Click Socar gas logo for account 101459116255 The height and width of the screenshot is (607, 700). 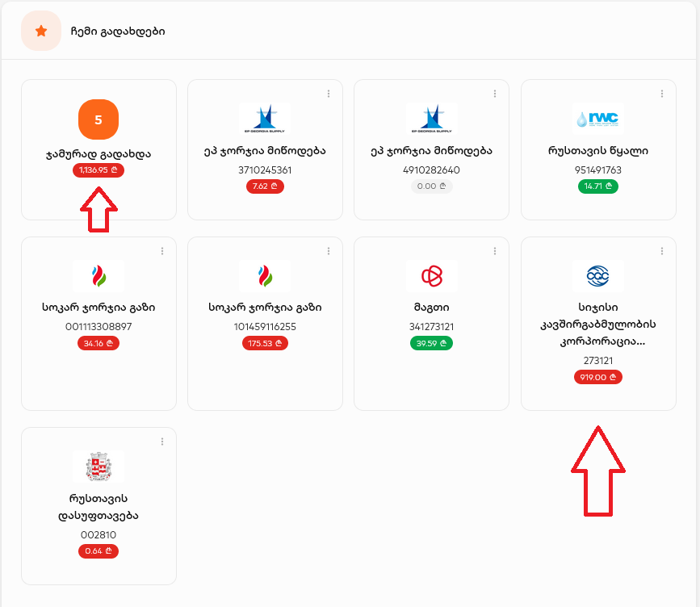click(x=265, y=276)
